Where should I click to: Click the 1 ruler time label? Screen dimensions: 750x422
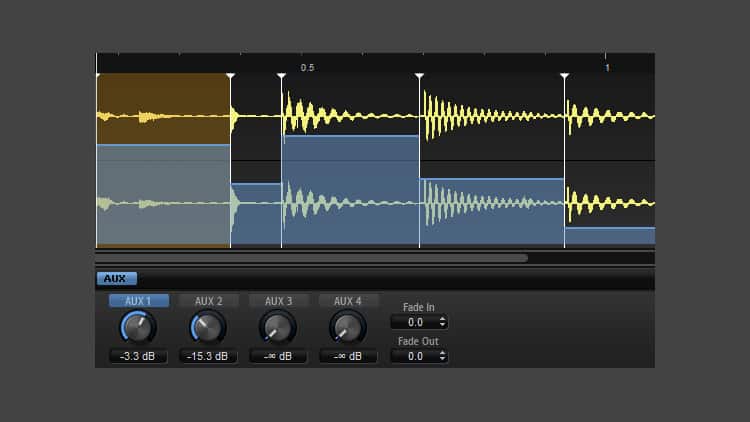[607, 68]
